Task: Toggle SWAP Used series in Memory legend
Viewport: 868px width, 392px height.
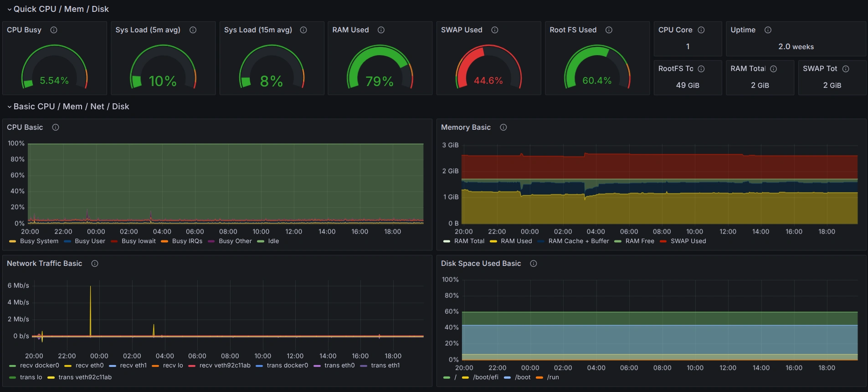Action: (x=688, y=241)
